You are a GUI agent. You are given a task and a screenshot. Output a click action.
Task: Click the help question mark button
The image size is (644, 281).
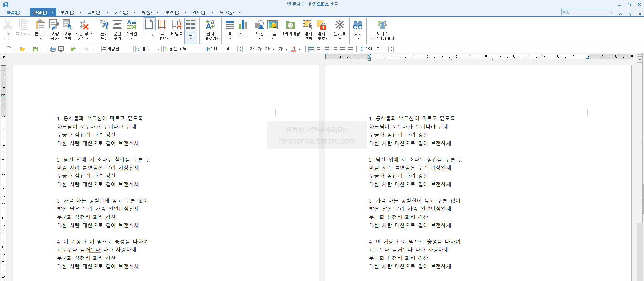pos(630,14)
